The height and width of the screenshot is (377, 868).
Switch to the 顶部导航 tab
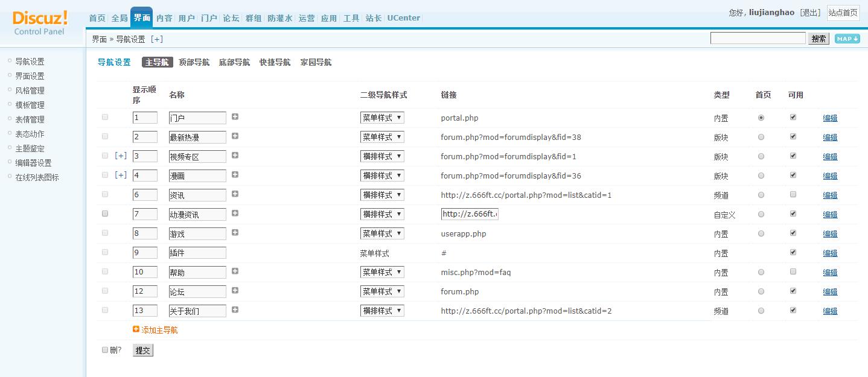[x=193, y=62]
